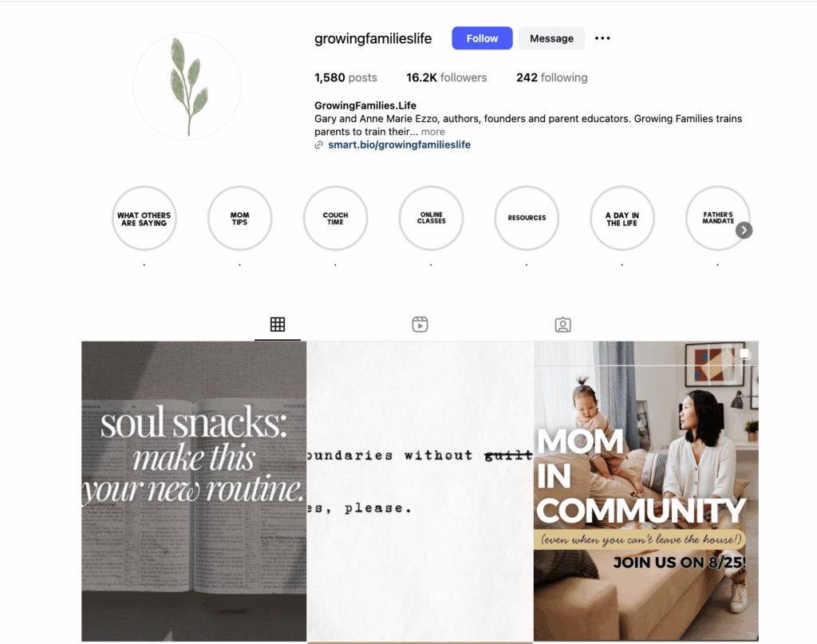Follow the growingfamilieslife account
817x644 pixels.
click(x=482, y=38)
